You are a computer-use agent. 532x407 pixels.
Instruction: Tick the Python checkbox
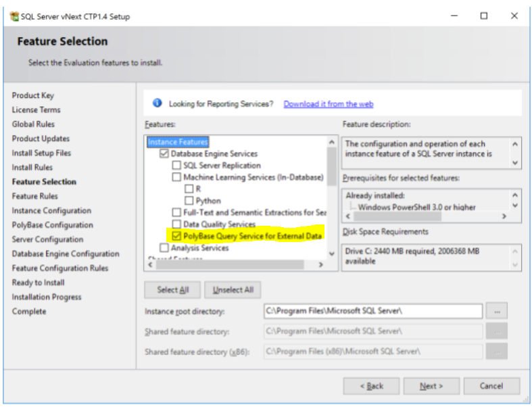pyautogui.click(x=189, y=201)
